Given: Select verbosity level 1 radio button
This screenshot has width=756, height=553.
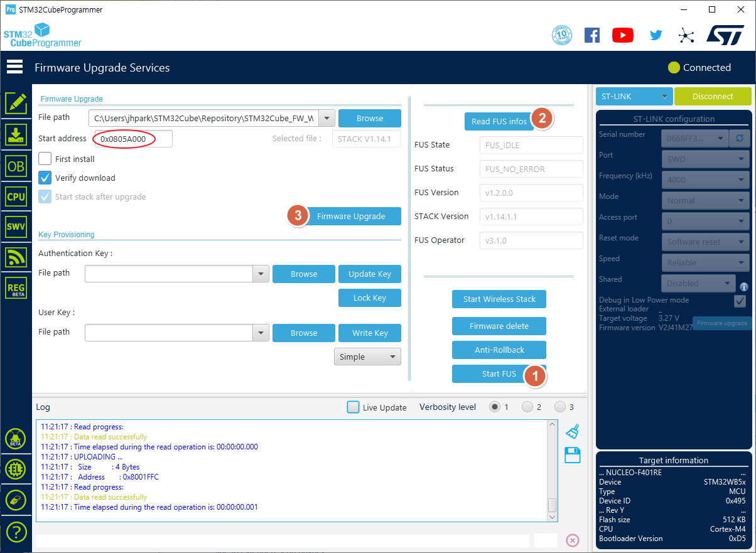Looking at the screenshot, I should coord(495,407).
